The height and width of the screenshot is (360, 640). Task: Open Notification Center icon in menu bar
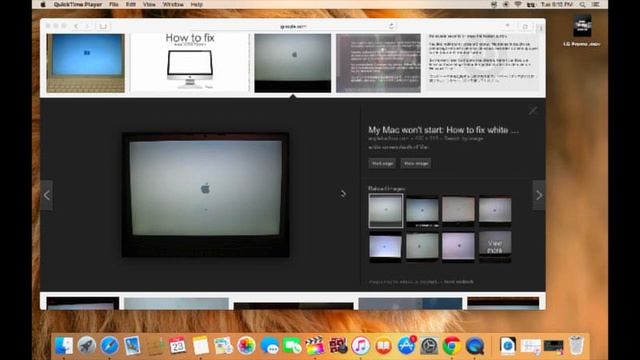(x=596, y=4)
